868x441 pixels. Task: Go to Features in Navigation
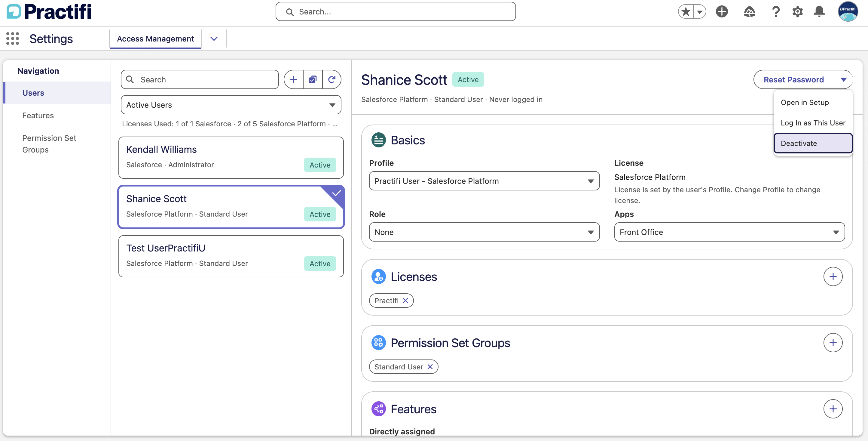57,115
